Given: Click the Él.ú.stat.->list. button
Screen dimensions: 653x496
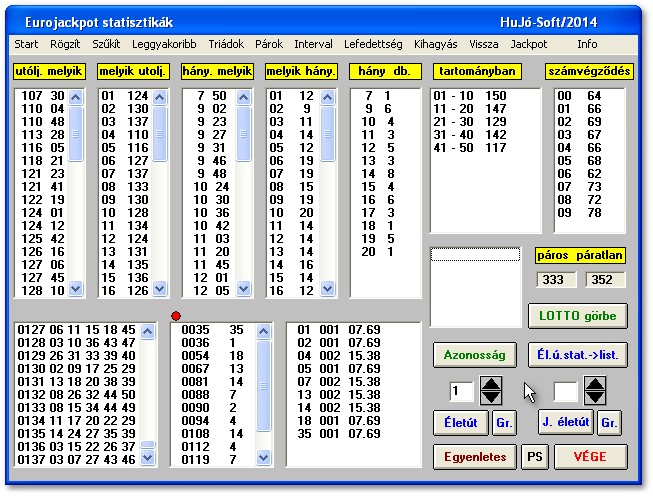Looking at the screenshot, I should 578,355.
